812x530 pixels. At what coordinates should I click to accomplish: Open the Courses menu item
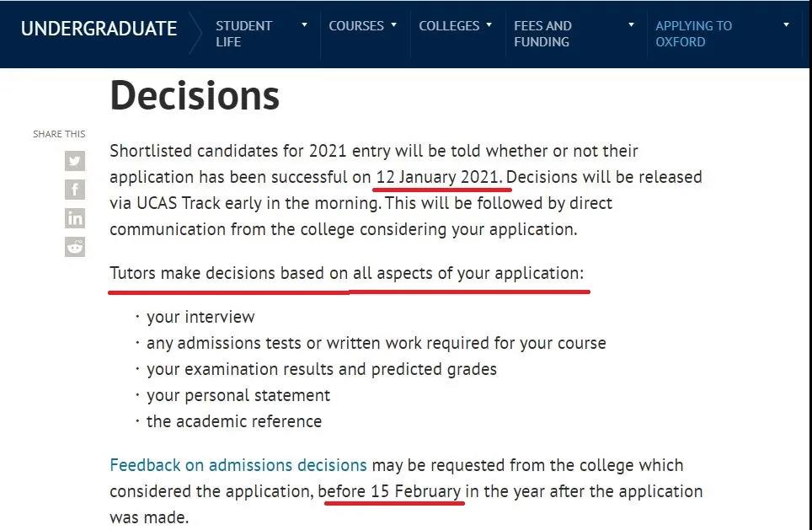coord(356,26)
